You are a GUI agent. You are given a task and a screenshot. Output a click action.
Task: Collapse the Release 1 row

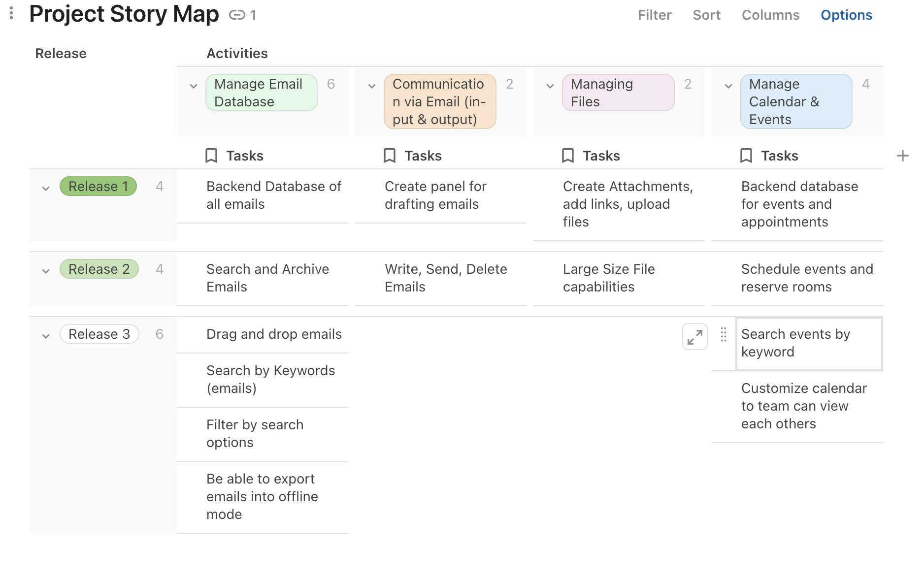click(x=46, y=188)
